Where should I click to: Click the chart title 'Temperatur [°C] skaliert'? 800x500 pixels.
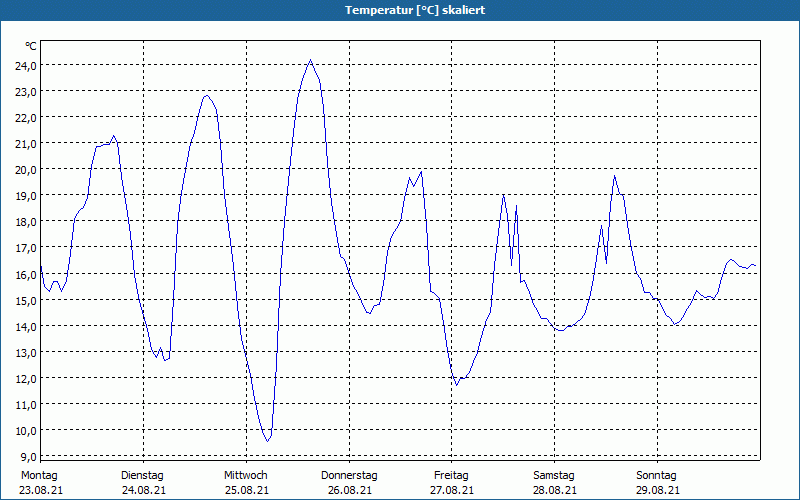pyautogui.click(x=415, y=10)
